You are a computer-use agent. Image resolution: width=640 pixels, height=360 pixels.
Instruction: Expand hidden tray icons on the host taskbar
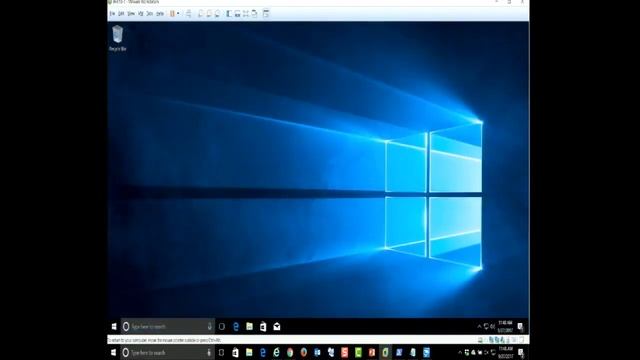(460, 353)
